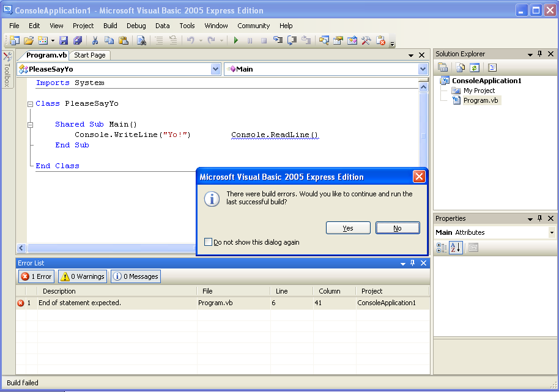Select the 'End of statement expected.' error row

[x=223, y=303]
